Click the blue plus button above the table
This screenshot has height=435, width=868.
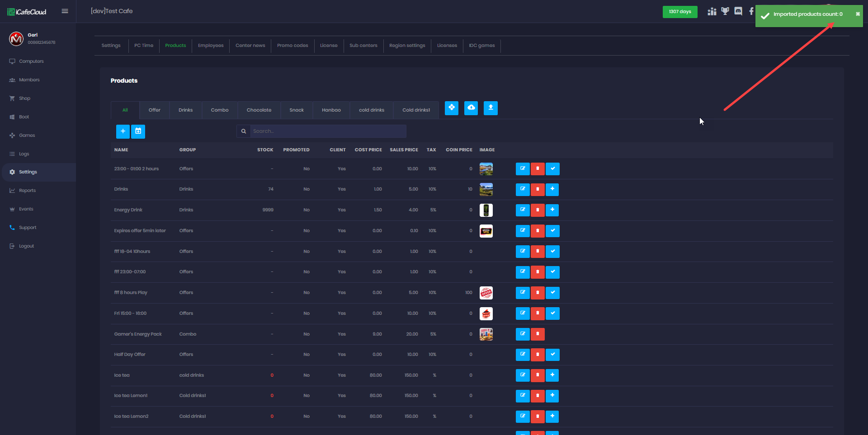123,131
